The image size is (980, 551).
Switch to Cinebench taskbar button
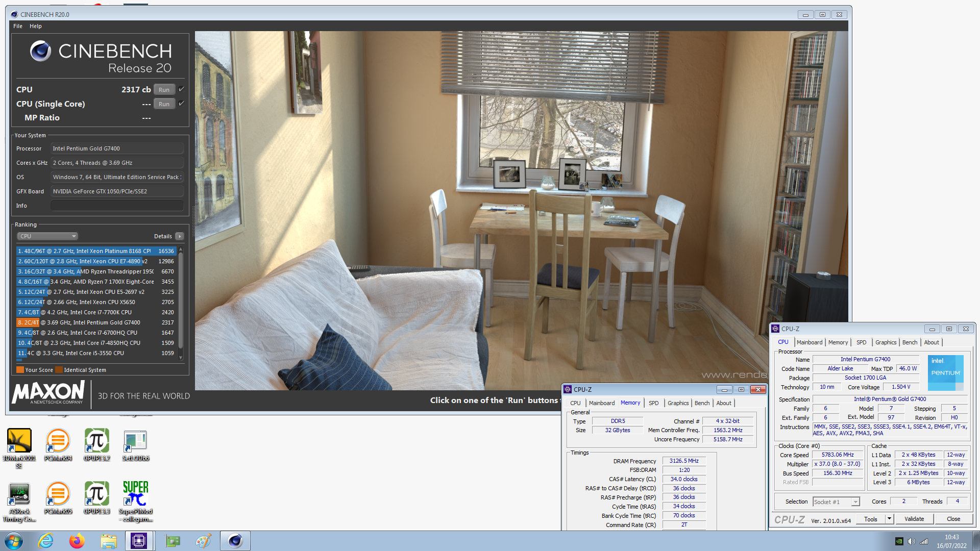click(x=235, y=541)
